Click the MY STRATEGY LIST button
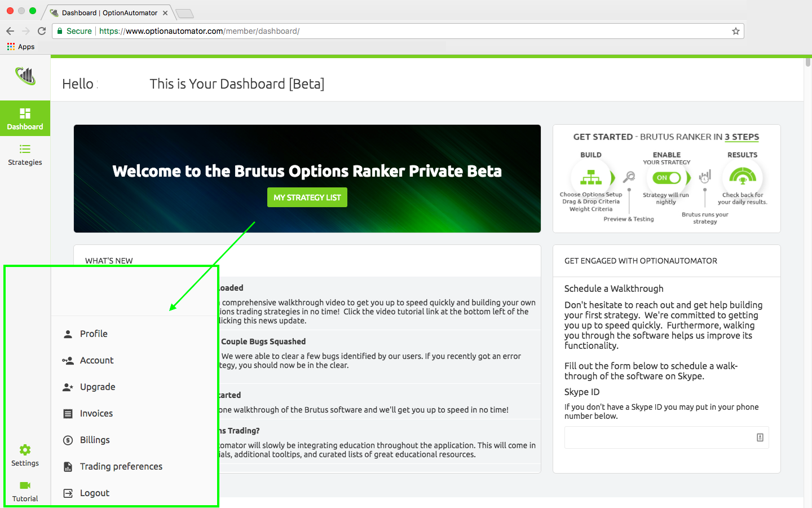Screen dimensions: 812x508 click(307, 197)
